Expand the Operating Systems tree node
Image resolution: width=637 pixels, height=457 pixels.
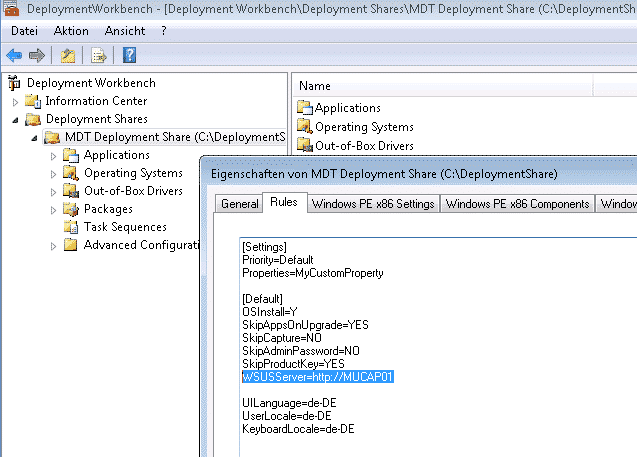[x=53, y=174]
